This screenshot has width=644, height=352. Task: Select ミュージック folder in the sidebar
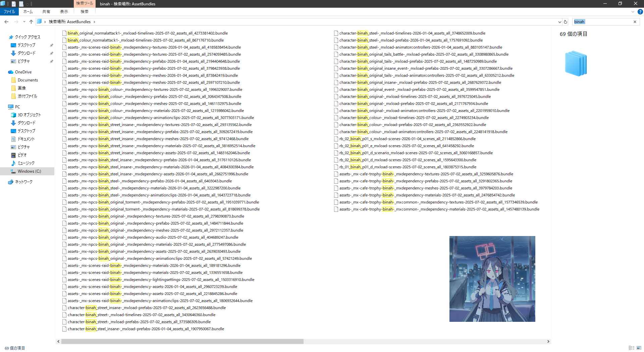(26, 163)
